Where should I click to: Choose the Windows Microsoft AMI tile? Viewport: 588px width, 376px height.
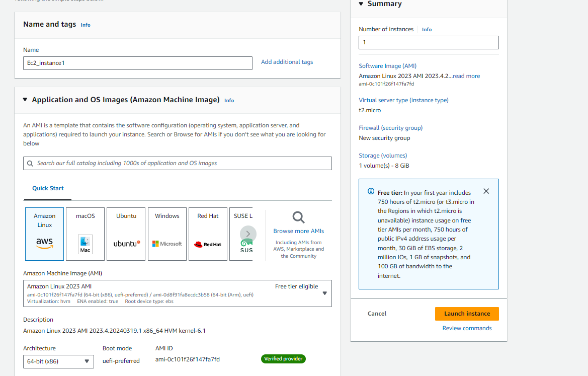tap(166, 234)
